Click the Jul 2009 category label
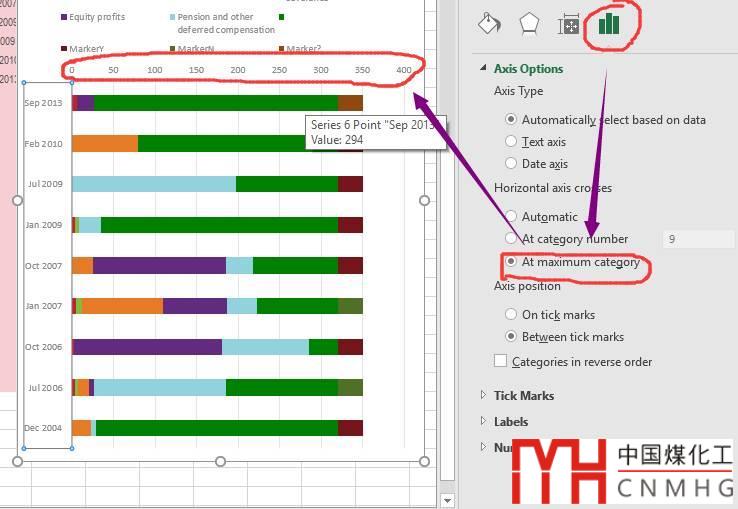Viewport: 738px width, 509px height. point(45,184)
